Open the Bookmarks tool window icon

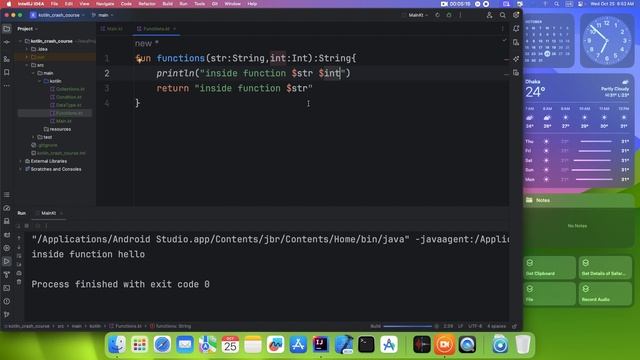[7, 73]
